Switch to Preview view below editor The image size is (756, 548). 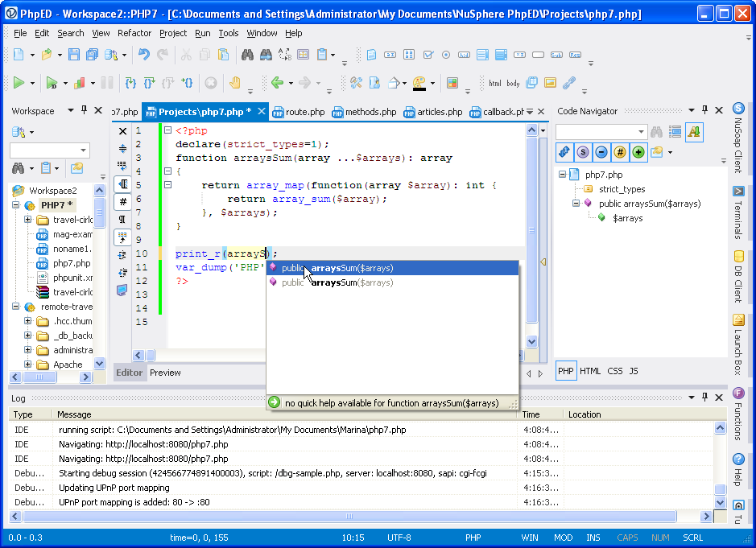coord(165,373)
